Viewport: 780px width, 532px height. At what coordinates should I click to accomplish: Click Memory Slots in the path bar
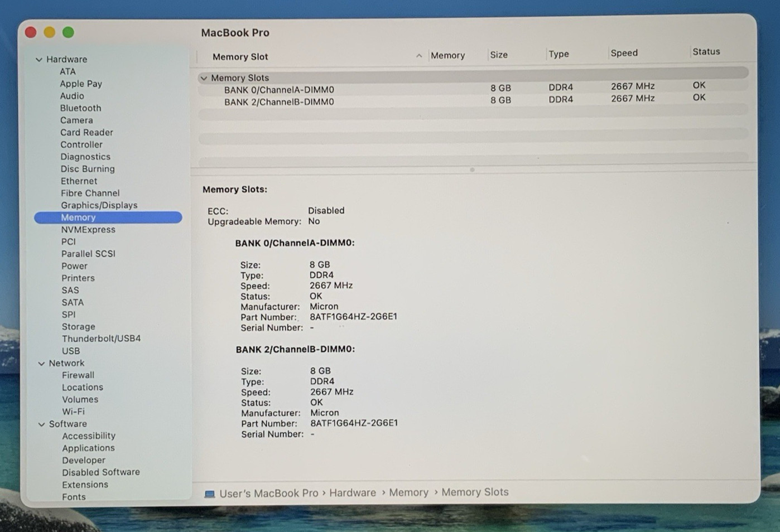coord(475,492)
